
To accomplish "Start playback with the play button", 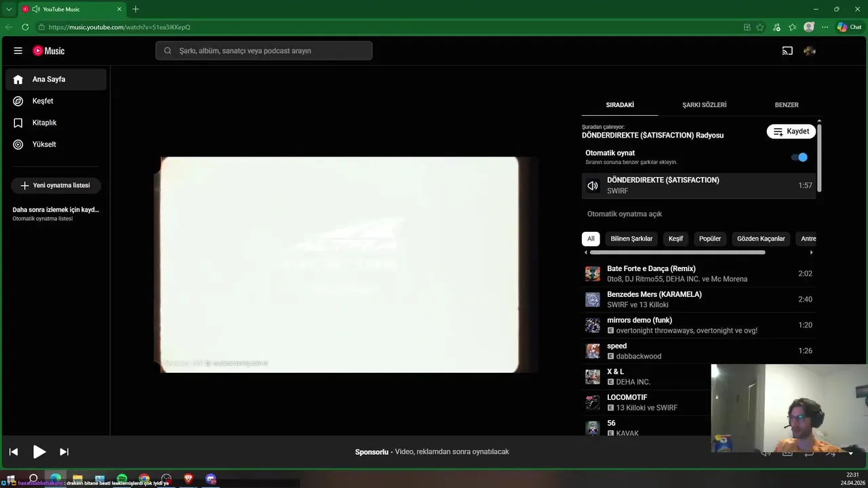I will (39, 451).
